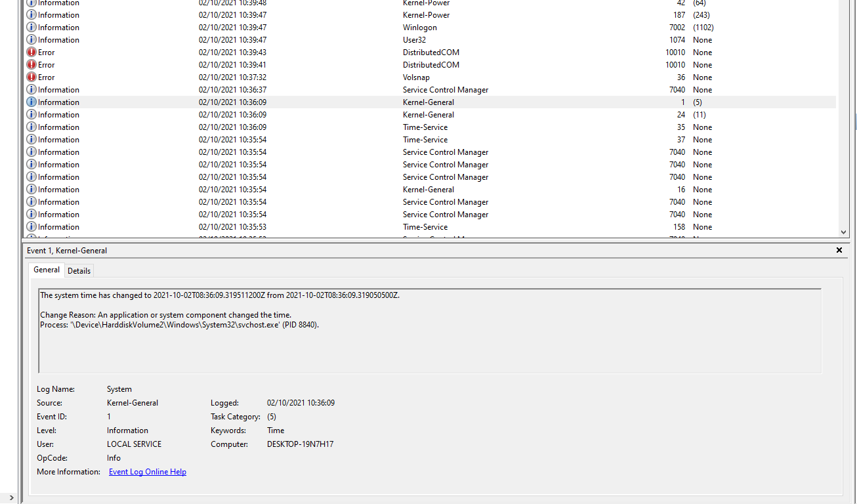Click error icon of DistributedCOM 10:39:43 row
This screenshot has height=504, width=857.
(31, 52)
